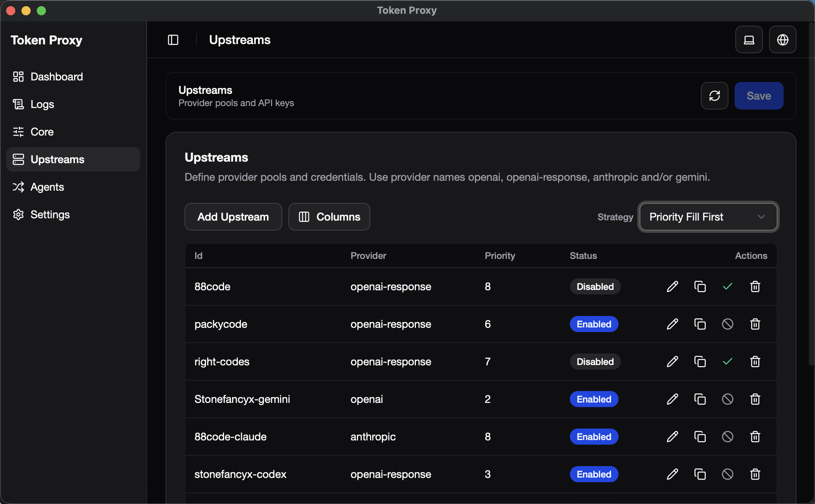Click the laptop theme icon in the header
The height and width of the screenshot is (504, 815).
(x=749, y=40)
